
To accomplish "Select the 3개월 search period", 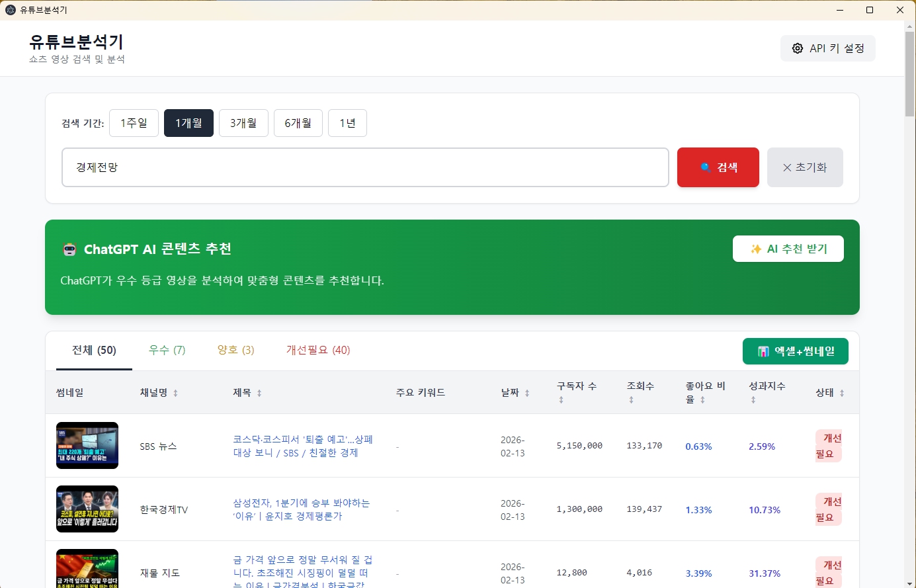I will 243,123.
